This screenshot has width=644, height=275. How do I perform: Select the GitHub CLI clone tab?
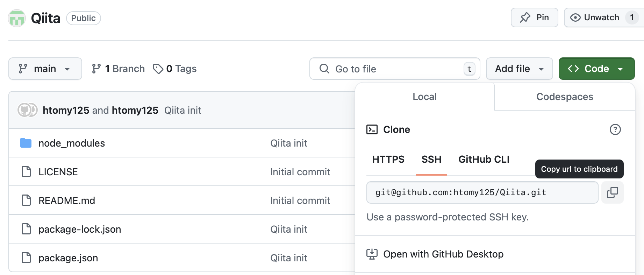click(484, 160)
